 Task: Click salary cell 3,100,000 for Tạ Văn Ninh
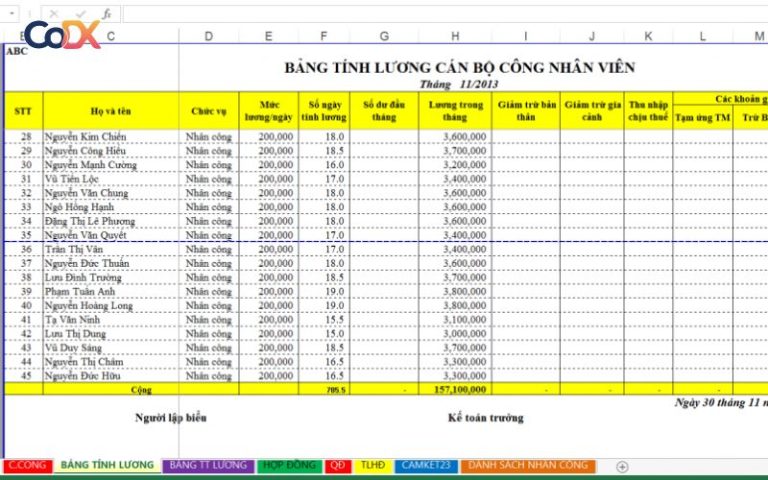(x=455, y=319)
